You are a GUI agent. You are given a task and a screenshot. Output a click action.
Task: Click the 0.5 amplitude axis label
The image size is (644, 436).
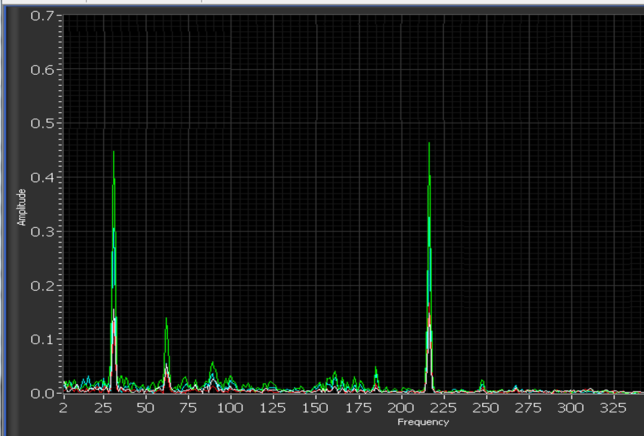pos(42,123)
